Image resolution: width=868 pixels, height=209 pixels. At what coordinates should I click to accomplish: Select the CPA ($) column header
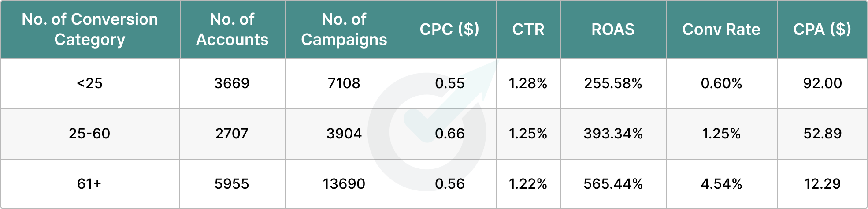pos(822,29)
